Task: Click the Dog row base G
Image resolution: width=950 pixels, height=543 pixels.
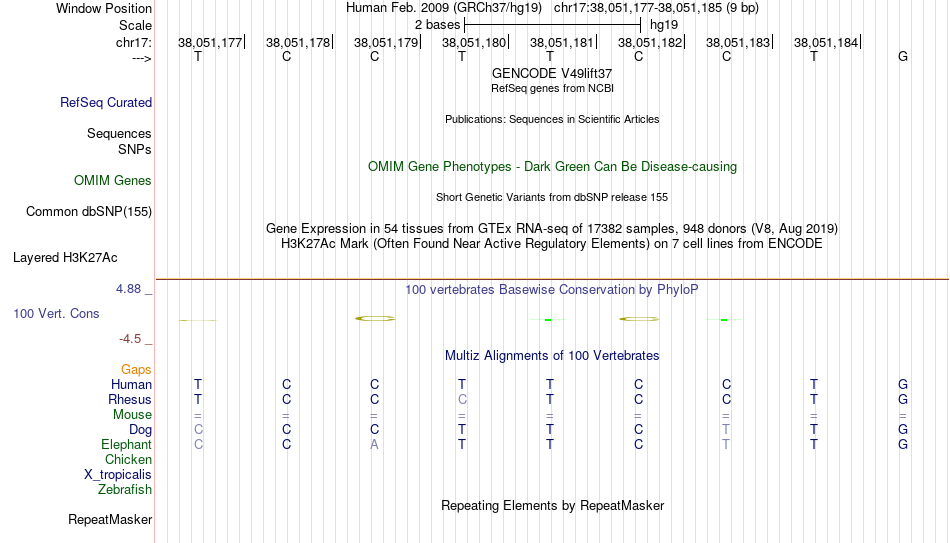Action: click(x=903, y=430)
